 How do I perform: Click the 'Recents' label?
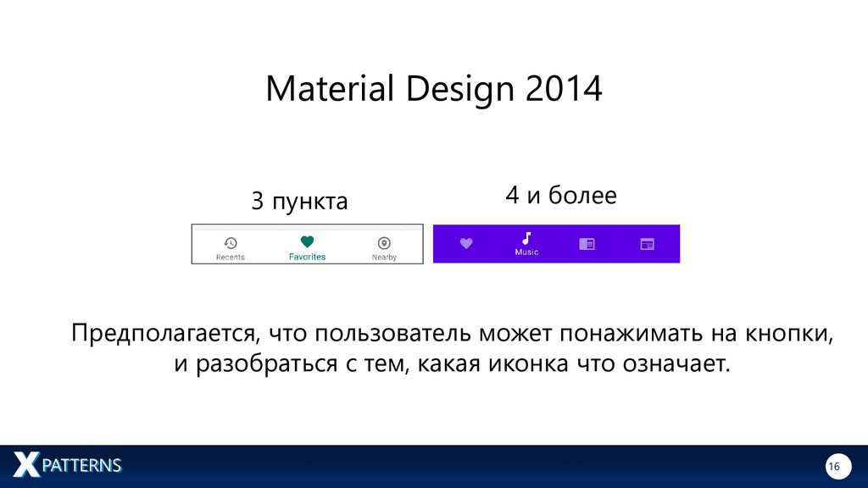tap(231, 258)
